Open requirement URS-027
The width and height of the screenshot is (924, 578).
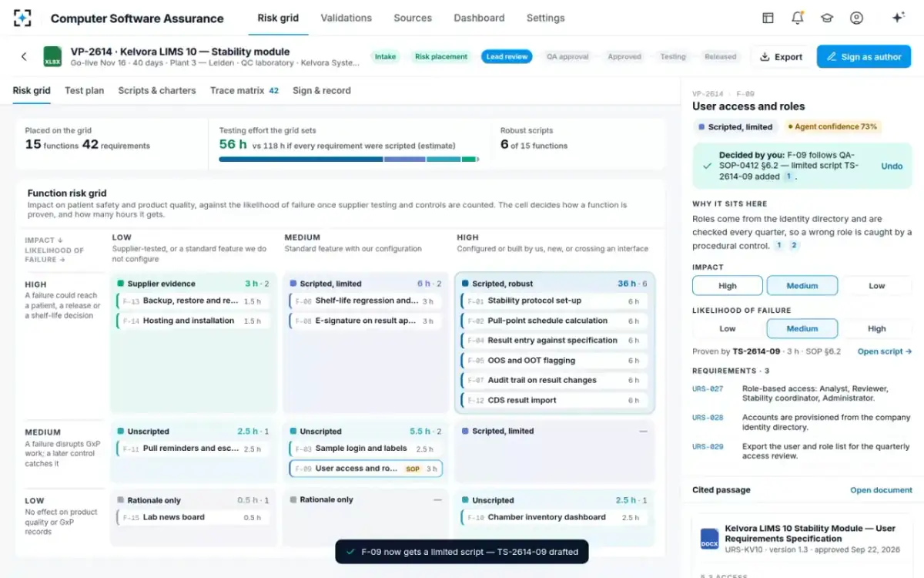[708, 389]
